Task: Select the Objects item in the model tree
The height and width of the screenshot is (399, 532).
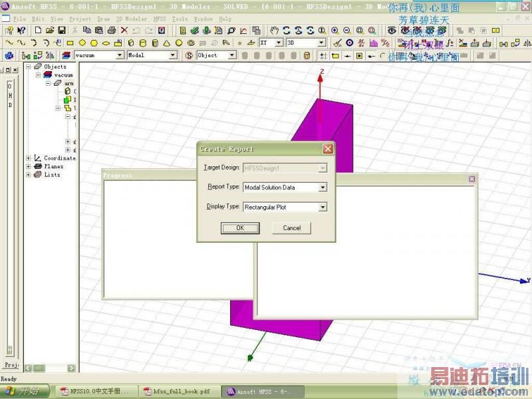Action: point(55,66)
